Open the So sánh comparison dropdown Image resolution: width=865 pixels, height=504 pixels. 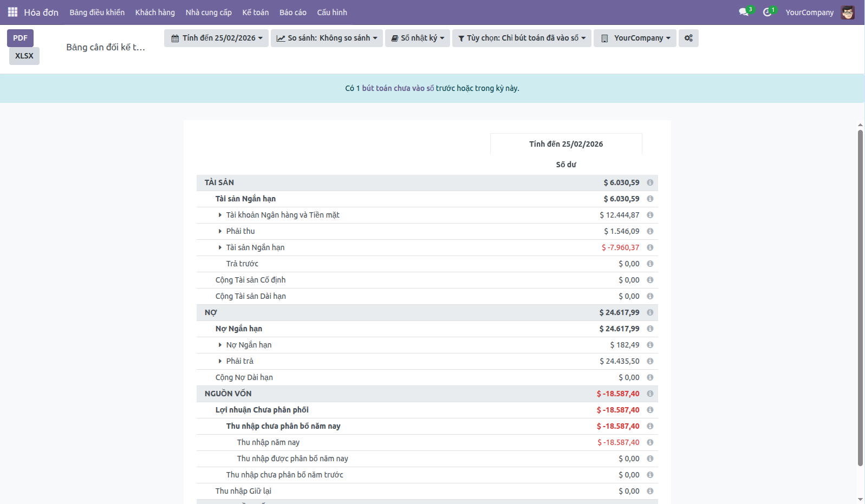(x=327, y=38)
